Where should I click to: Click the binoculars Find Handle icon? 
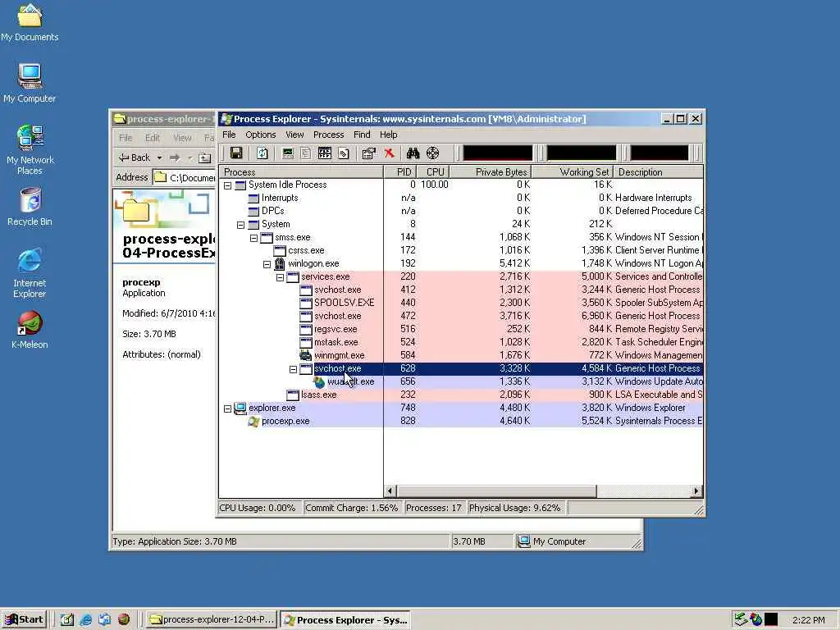tap(413, 153)
